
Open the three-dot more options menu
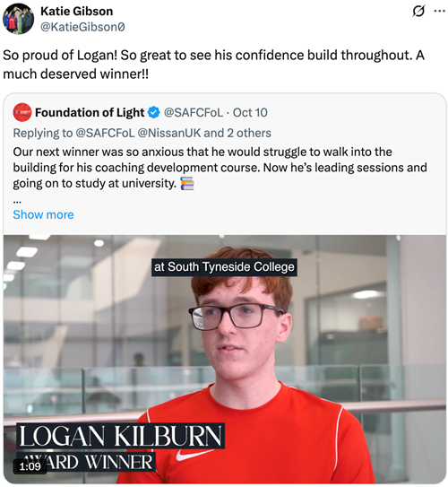pos(439,12)
